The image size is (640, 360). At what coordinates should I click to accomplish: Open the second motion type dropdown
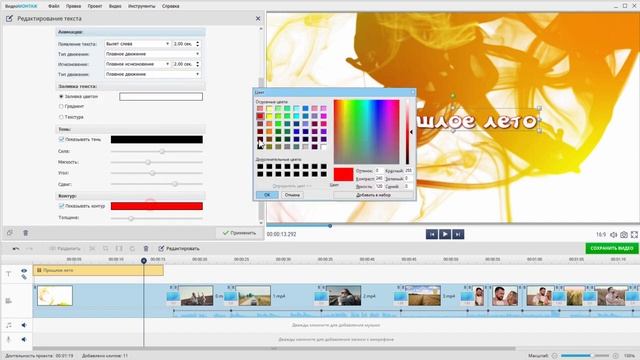click(152, 74)
